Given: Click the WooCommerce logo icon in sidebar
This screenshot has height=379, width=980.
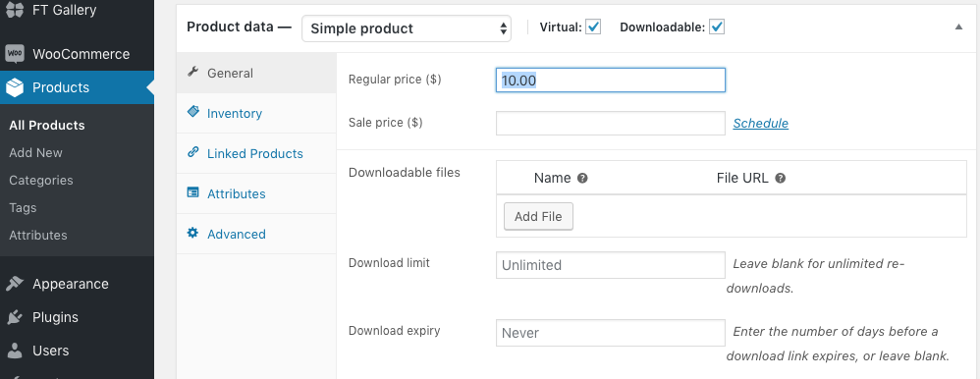Looking at the screenshot, I should (x=15, y=54).
